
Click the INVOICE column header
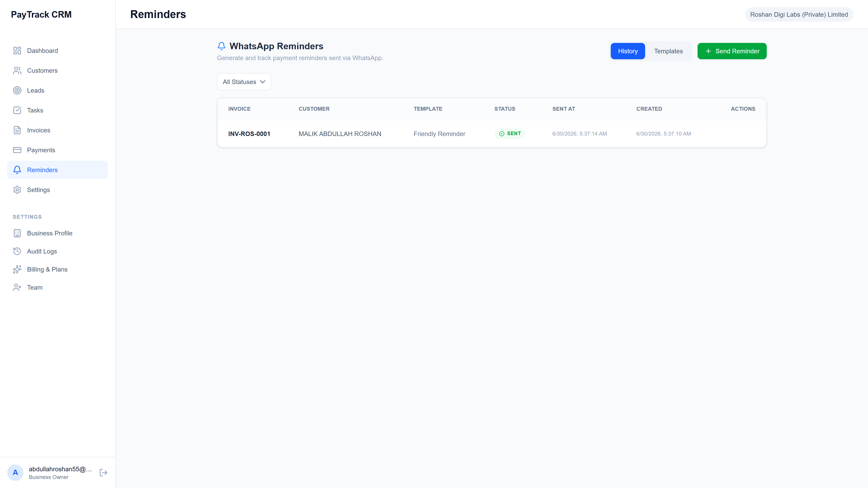(239, 109)
